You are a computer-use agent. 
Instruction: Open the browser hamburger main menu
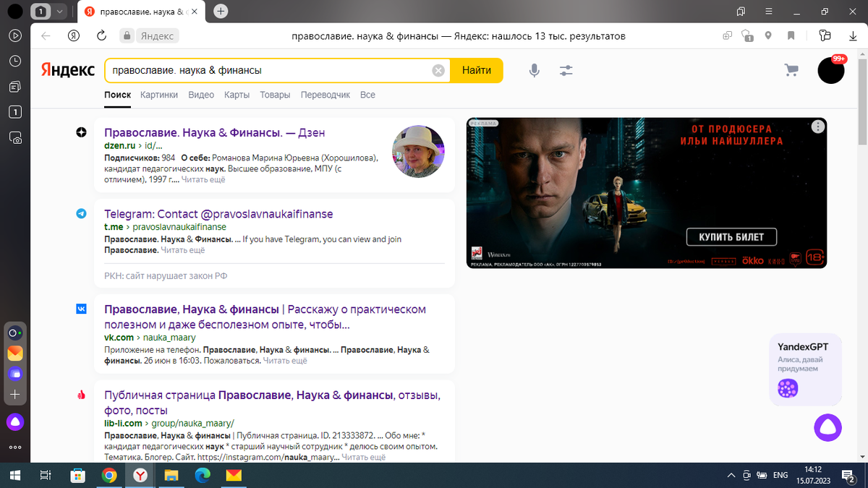point(770,12)
